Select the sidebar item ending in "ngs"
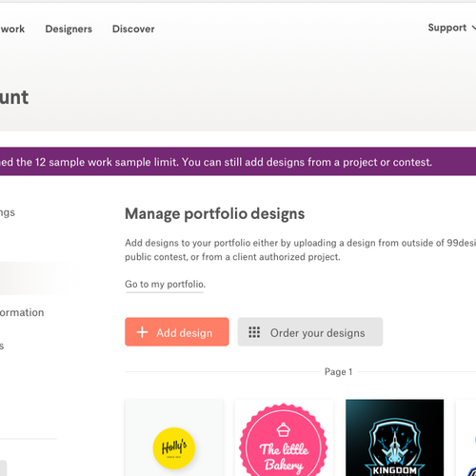Screen dimensions: 476x476 tap(8, 212)
